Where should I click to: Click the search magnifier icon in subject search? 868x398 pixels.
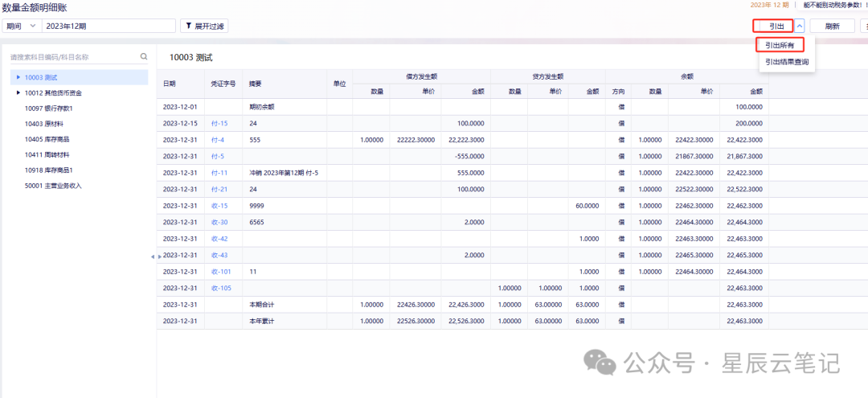144,56
